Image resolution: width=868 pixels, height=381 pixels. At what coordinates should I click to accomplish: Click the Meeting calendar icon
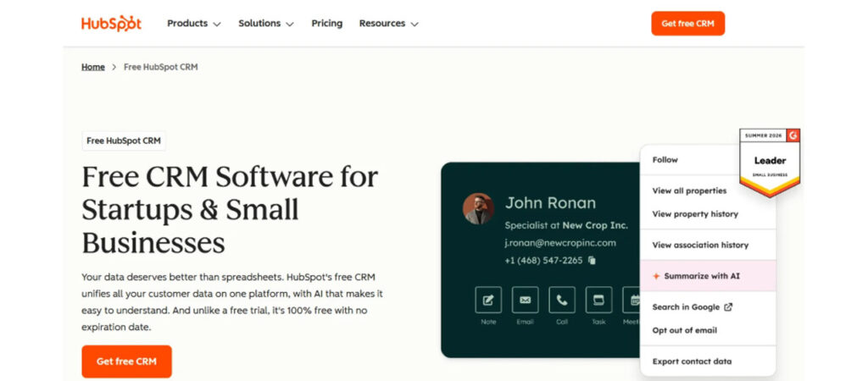pos(632,300)
